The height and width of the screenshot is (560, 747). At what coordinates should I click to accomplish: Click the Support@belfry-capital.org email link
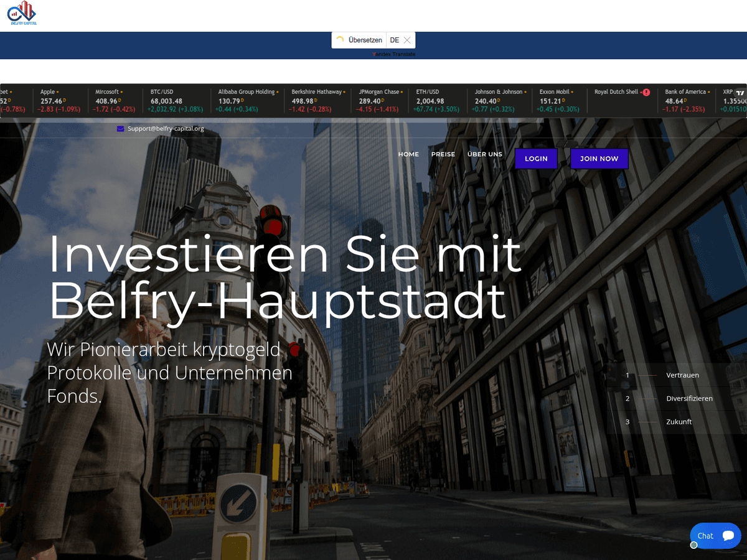[166, 129]
